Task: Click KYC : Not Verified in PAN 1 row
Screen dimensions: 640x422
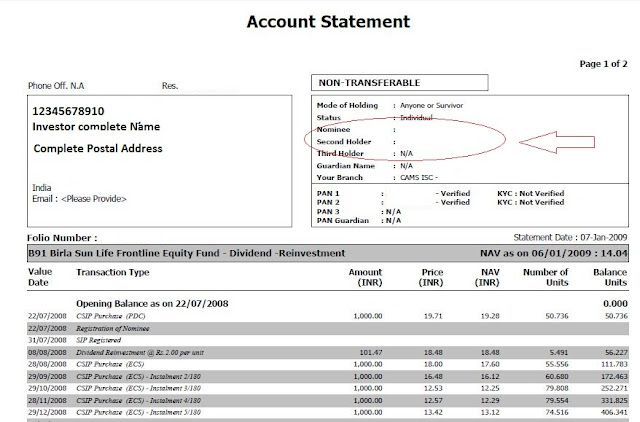Action: coord(530,193)
